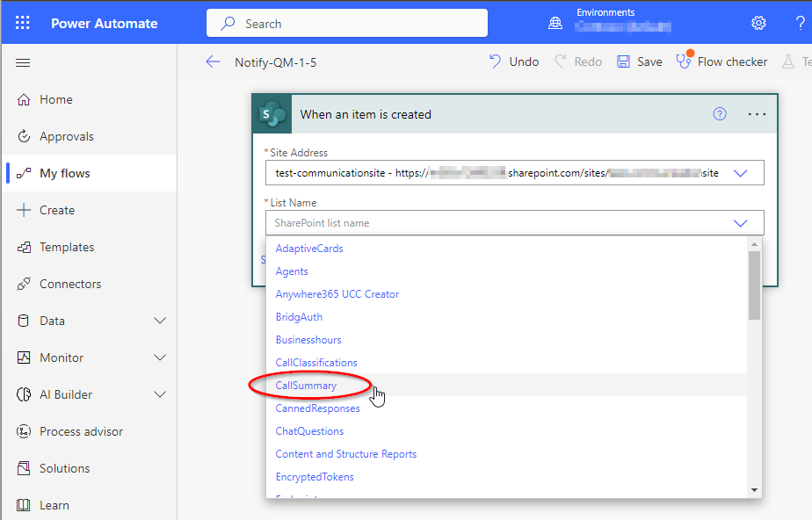Click the Data cylinder icon
The width and height of the screenshot is (812, 520).
click(x=24, y=321)
